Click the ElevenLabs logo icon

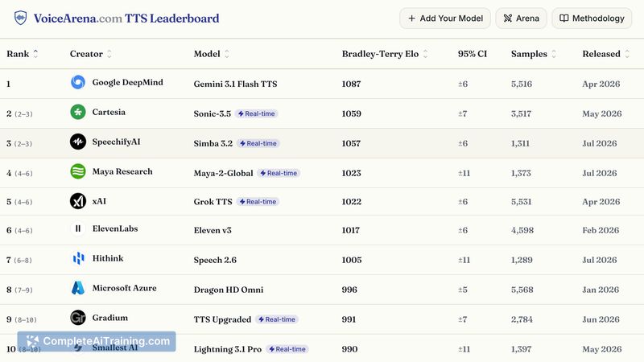click(x=78, y=228)
